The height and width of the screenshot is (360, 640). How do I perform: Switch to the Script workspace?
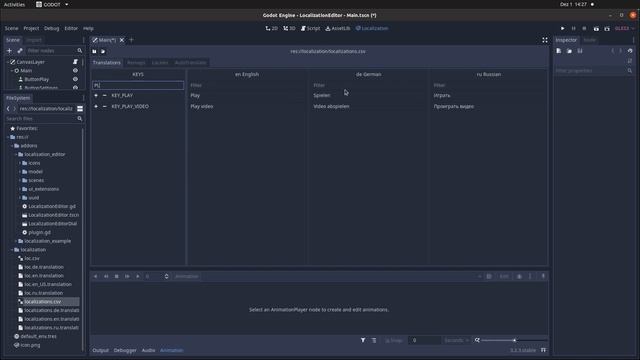tap(311, 29)
